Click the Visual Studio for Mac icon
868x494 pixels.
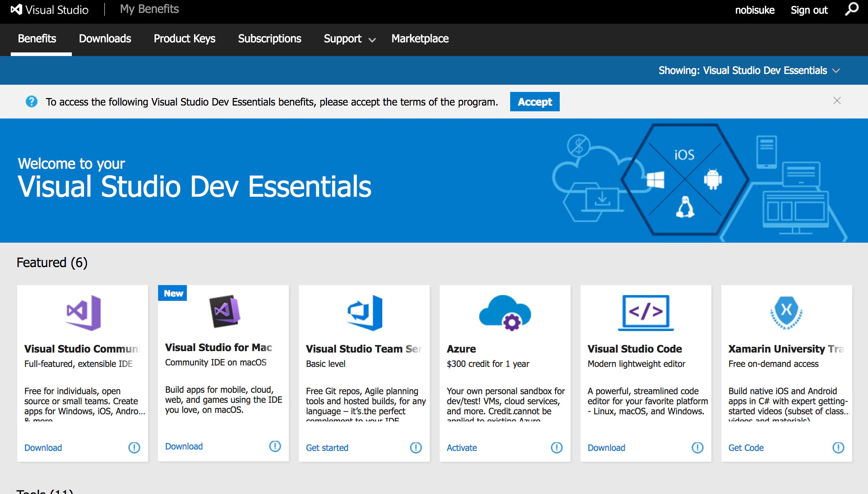click(x=225, y=311)
